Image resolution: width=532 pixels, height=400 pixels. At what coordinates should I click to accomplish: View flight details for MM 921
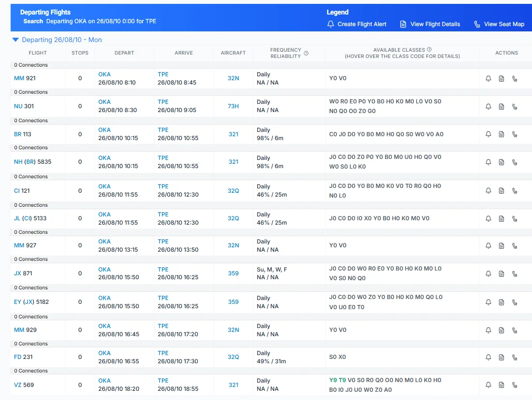(502, 78)
